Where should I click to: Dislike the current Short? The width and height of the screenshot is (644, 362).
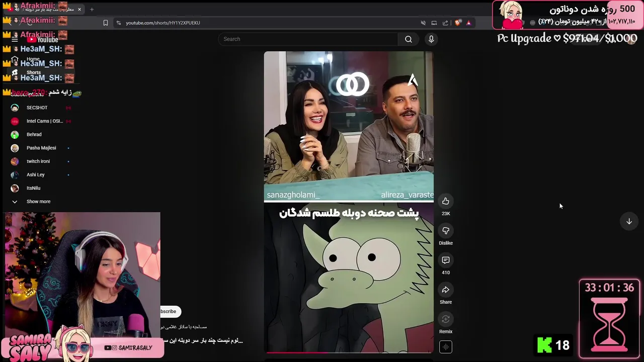click(446, 231)
